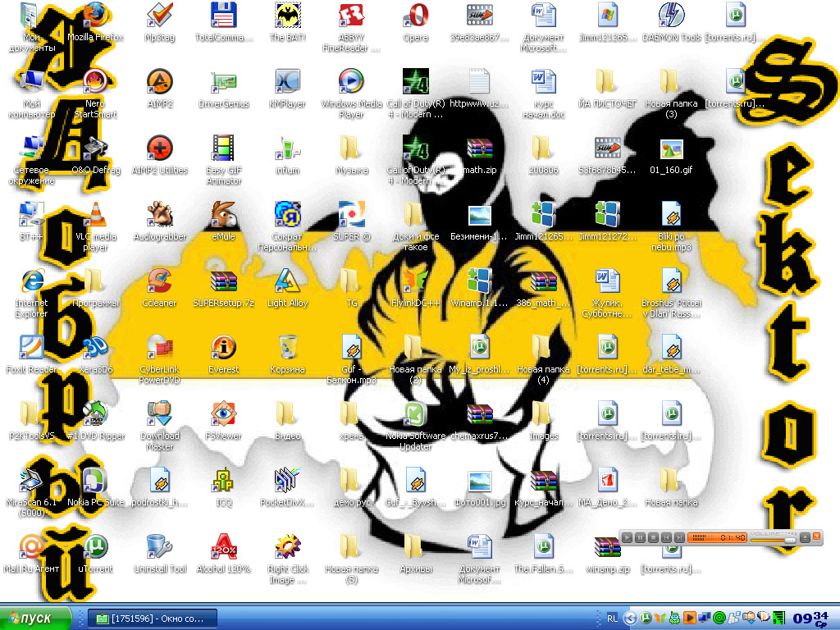The height and width of the screenshot is (630, 840).
Task: Open Nero StartSmart icon
Action: coord(95,94)
